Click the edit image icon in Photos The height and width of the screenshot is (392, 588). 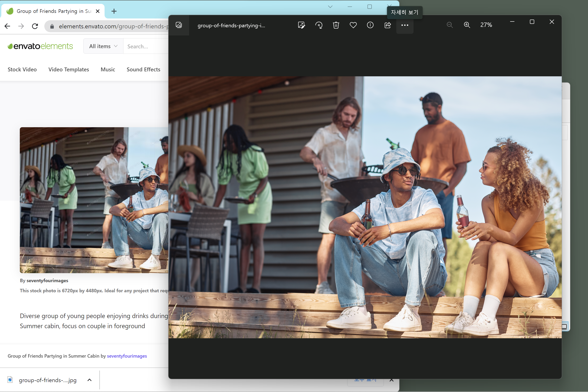pyautogui.click(x=301, y=25)
